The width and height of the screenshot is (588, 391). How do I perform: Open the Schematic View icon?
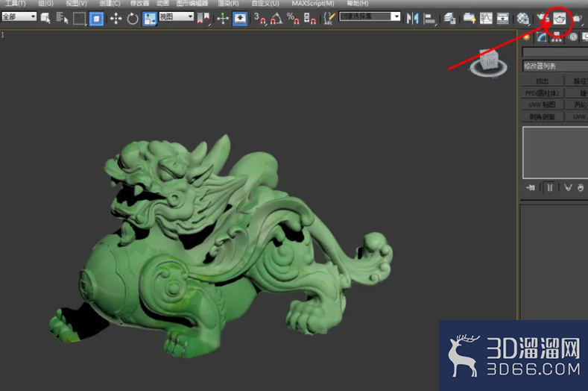pyautogui.click(x=502, y=18)
